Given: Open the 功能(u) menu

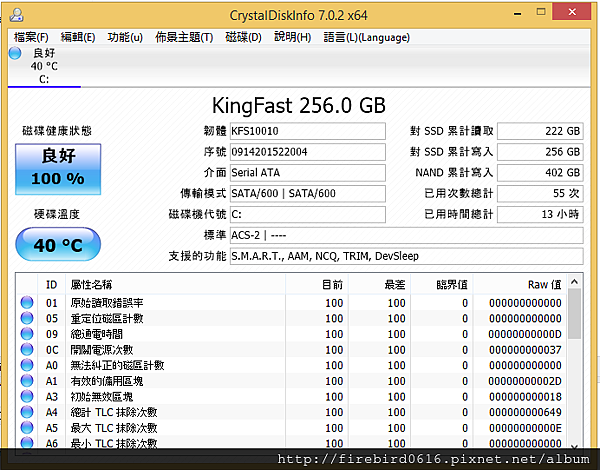Looking at the screenshot, I should point(125,38).
